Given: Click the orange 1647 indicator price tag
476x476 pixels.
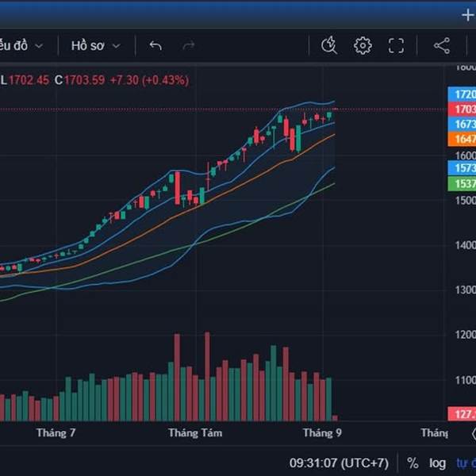Looking at the screenshot, I should click(463, 140).
